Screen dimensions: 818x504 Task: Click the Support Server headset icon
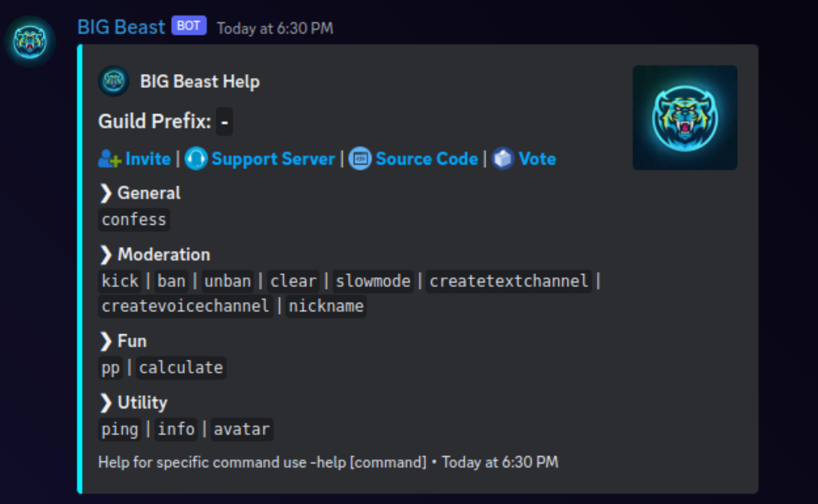click(197, 159)
